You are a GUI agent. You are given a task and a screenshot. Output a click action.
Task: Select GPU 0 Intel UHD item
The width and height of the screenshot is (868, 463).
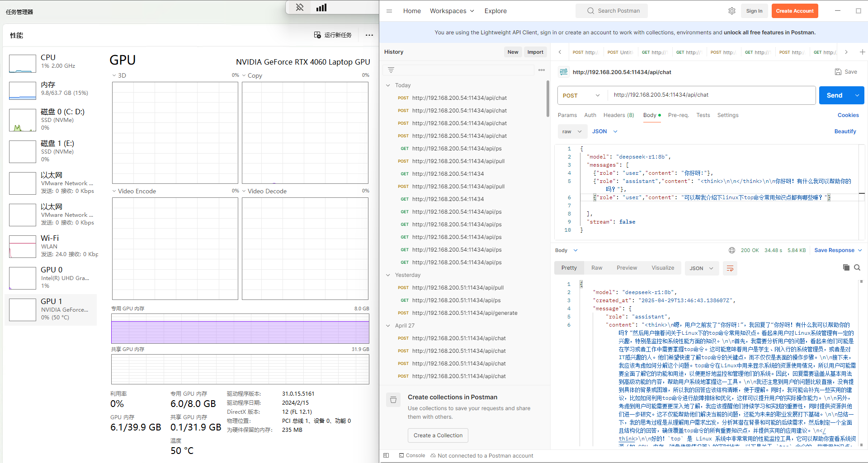coord(51,278)
